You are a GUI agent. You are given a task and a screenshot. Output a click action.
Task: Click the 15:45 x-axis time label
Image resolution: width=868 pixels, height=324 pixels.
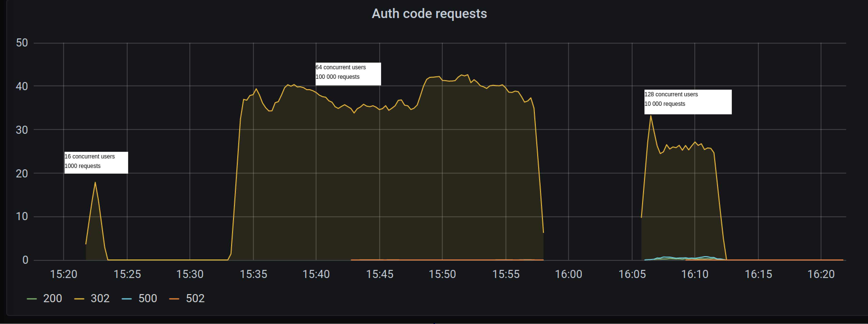coord(380,274)
